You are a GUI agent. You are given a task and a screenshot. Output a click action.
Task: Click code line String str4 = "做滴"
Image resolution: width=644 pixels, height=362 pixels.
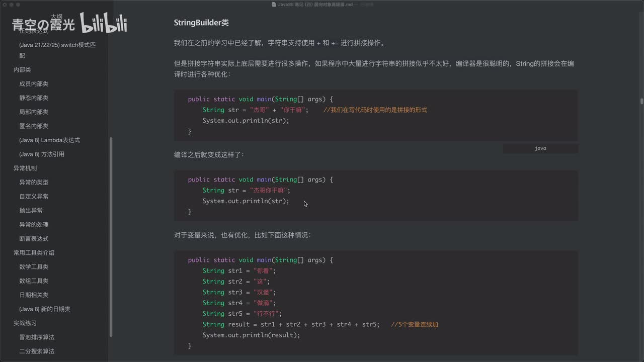239,303
